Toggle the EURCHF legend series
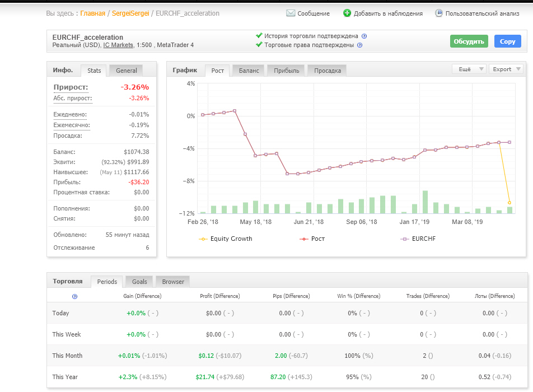This screenshot has width=533, height=392. pos(418,239)
